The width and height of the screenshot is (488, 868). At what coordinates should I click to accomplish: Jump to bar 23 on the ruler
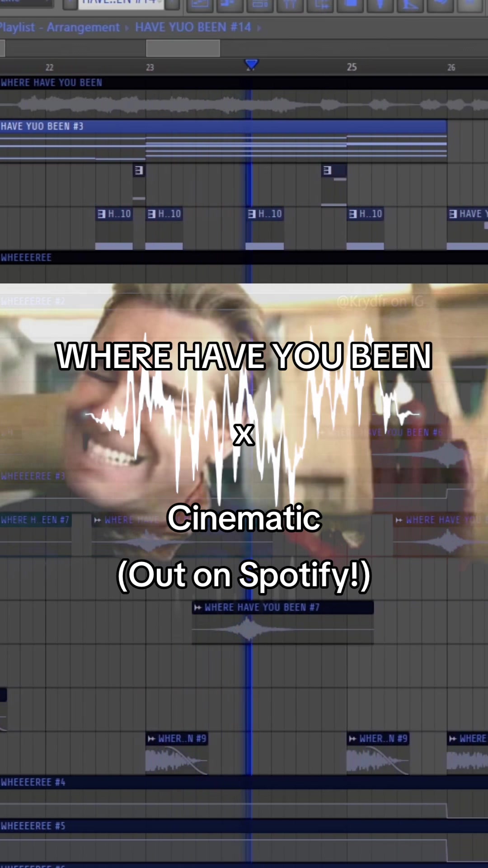click(150, 67)
